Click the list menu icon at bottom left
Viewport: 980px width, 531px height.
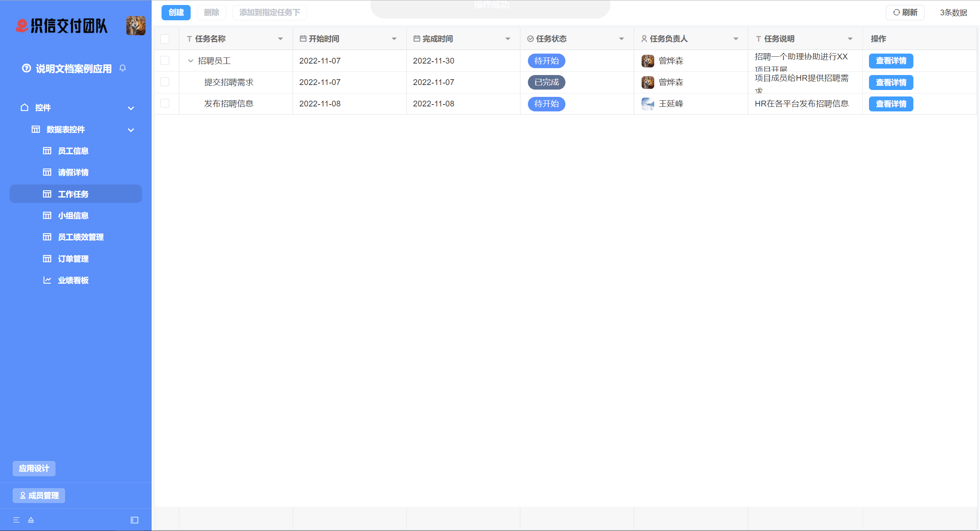[x=16, y=520]
